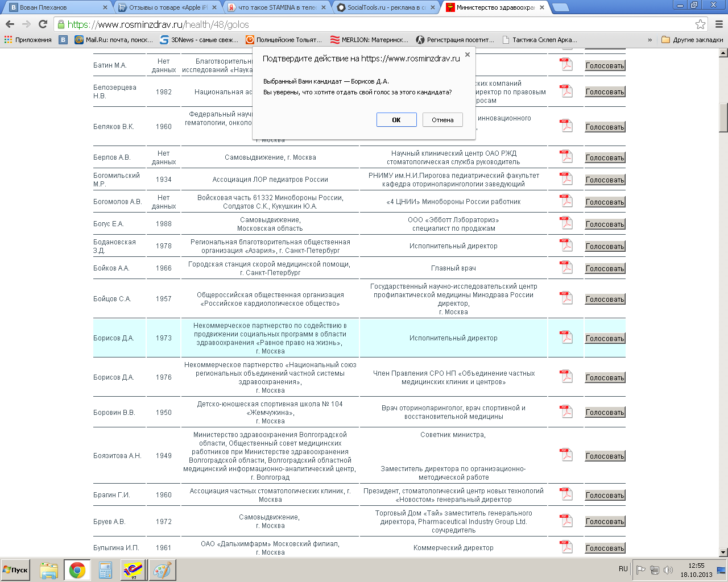This screenshot has width=728, height=582.
Task: Vote for Беляков В.К. via Голосовать
Action: click(605, 127)
